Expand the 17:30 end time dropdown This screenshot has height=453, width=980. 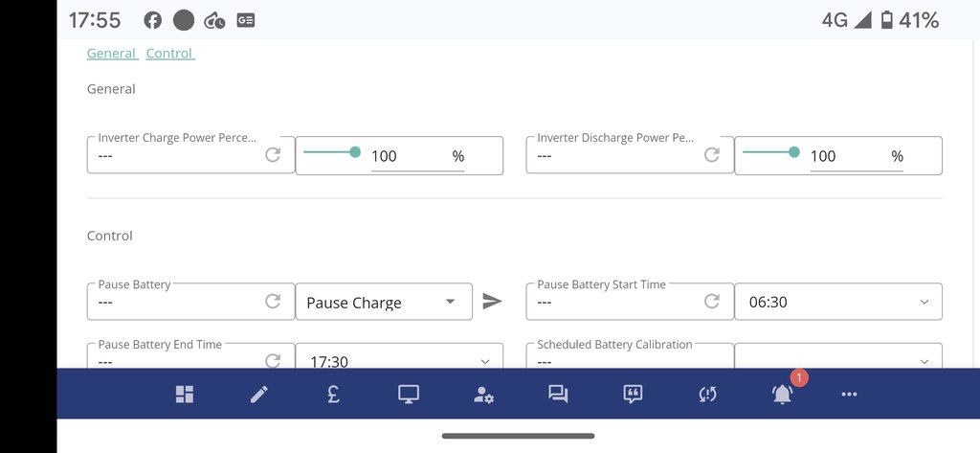click(x=398, y=360)
